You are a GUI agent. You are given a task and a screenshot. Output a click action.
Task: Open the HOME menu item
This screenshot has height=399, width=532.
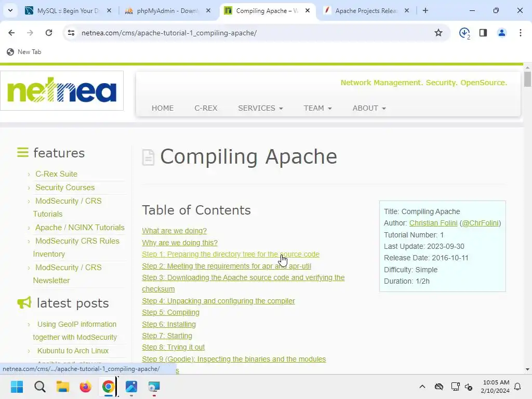(163, 108)
